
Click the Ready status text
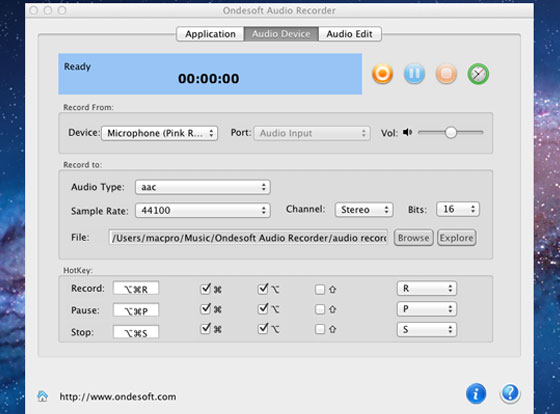(77, 66)
